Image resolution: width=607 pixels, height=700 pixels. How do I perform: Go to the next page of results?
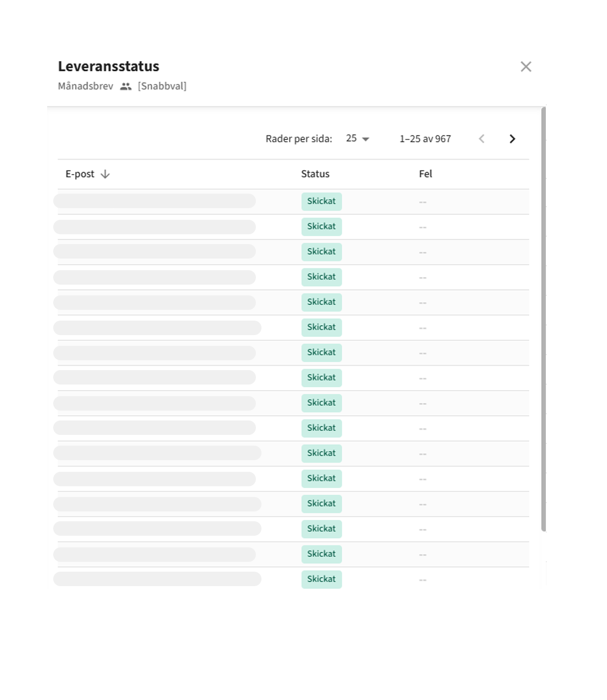point(512,139)
